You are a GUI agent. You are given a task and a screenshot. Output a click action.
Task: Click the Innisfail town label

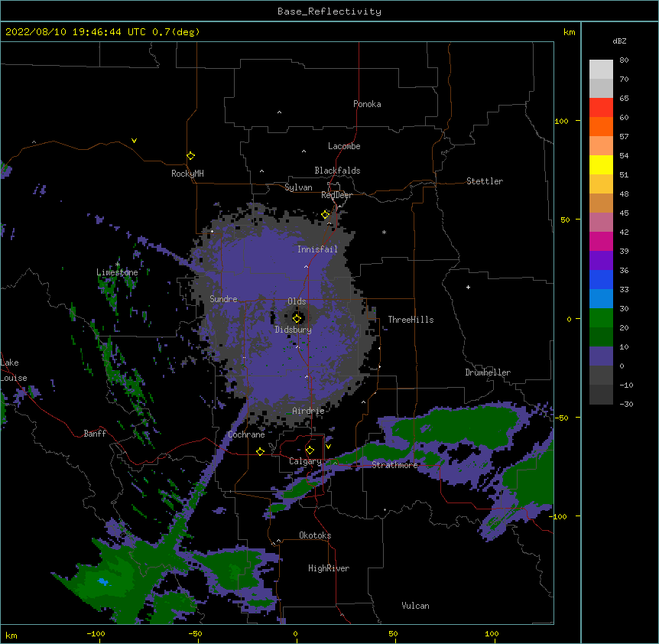(317, 249)
